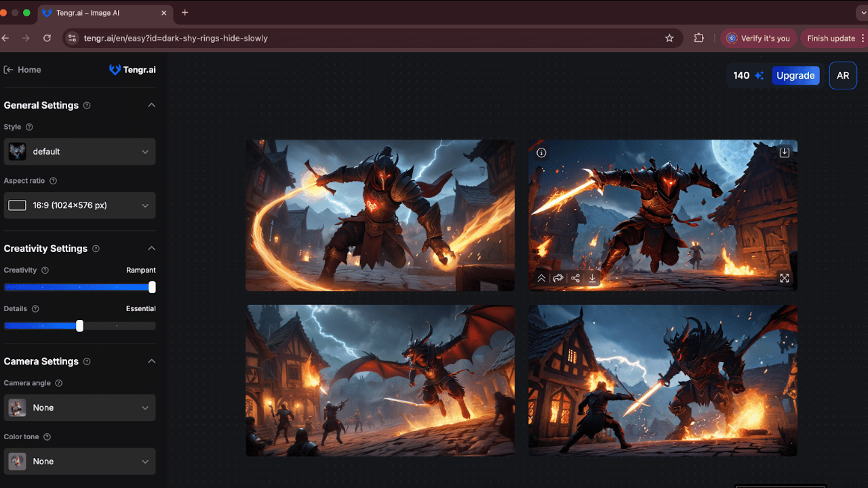The width and height of the screenshot is (868, 488).
Task: Open the image in fullscreen with the expand icon
Action: [x=784, y=278]
